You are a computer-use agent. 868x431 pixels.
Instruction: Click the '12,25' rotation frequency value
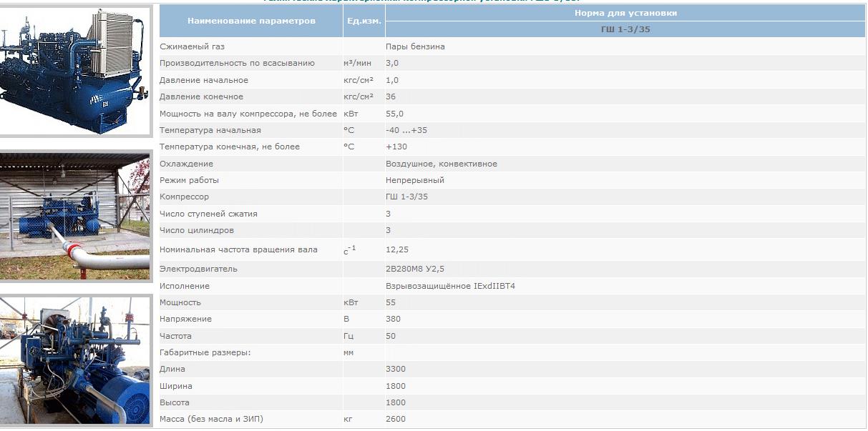pyautogui.click(x=396, y=249)
